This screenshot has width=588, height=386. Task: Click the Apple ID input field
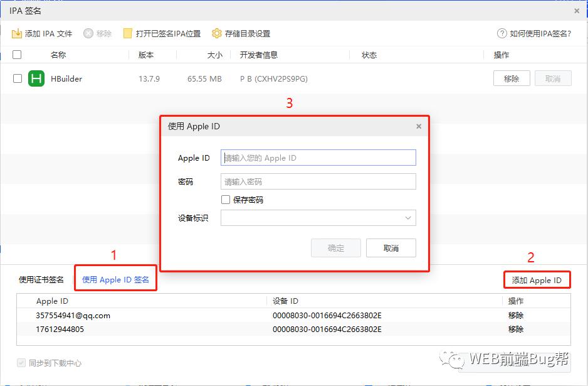(x=318, y=158)
